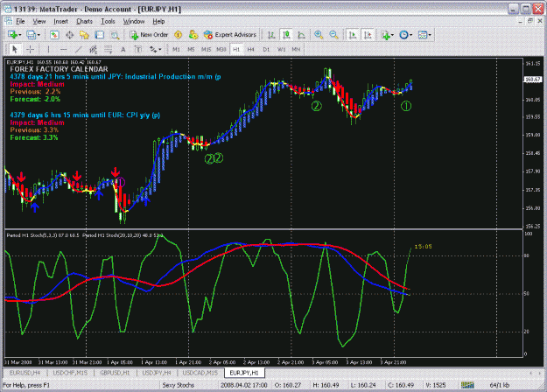The image size is (547, 392).
Task: Select the Text tool A
Action: [123, 49]
